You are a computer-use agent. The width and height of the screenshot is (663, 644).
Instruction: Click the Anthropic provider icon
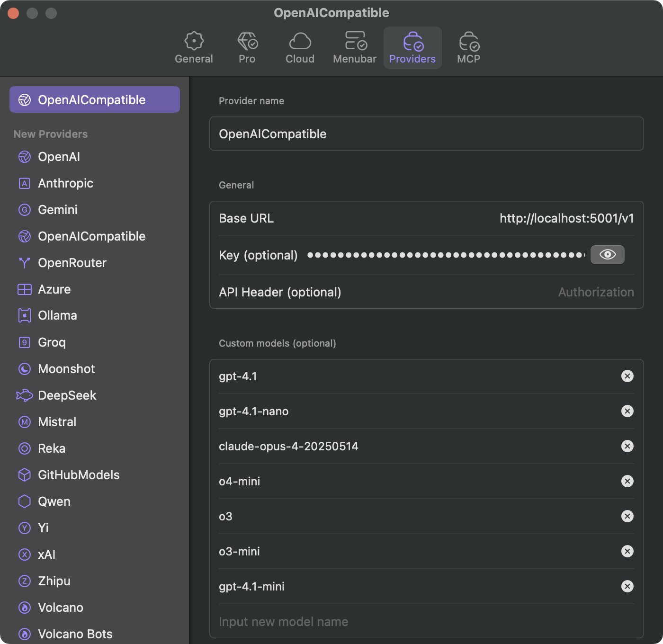25,183
